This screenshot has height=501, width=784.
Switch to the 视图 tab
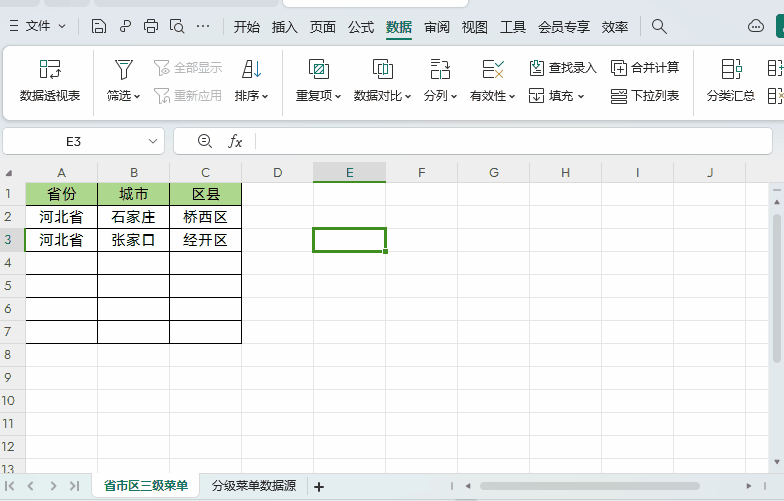tap(474, 26)
